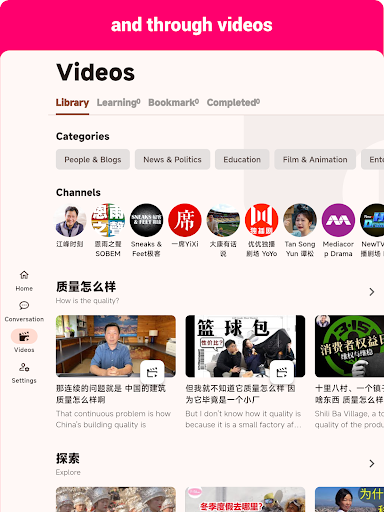The height and width of the screenshot is (512, 384).
Task: Open the Home sidebar icon
Action: [24, 275]
